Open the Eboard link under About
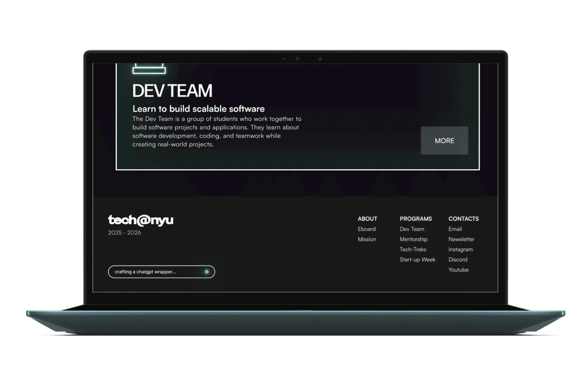The width and height of the screenshot is (588, 376). click(x=367, y=229)
